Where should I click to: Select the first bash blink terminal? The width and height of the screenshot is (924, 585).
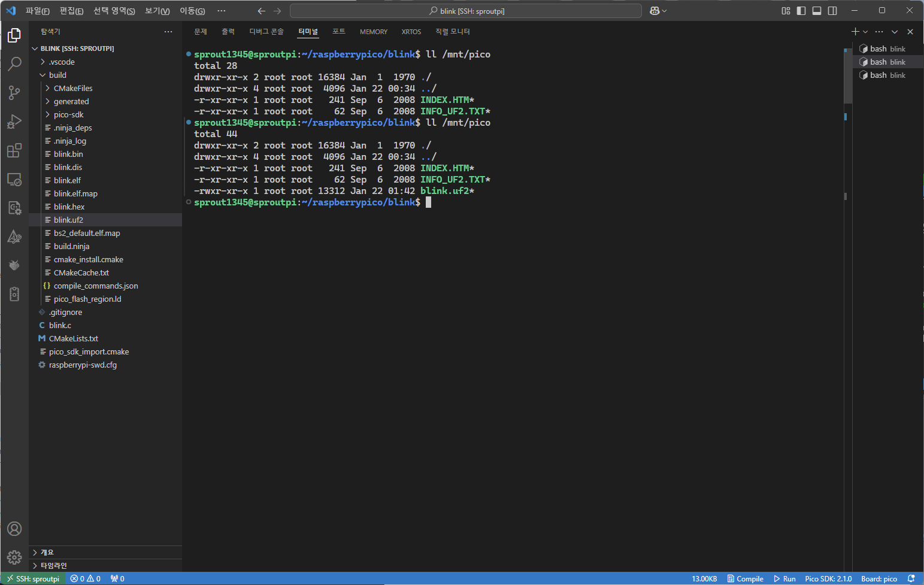coord(888,49)
